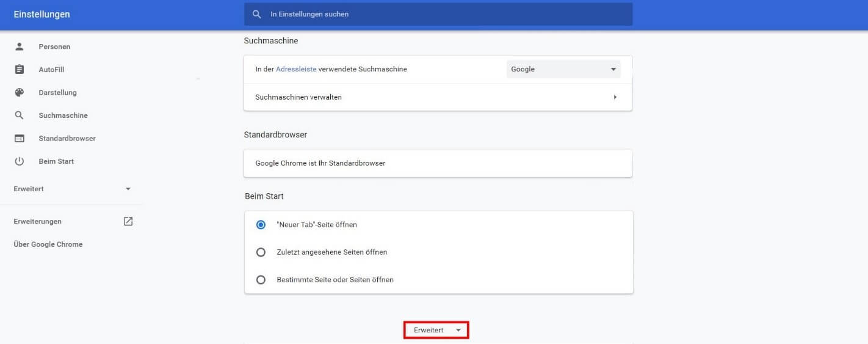Open Suchmaschinen verwalten arrow

(615, 97)
